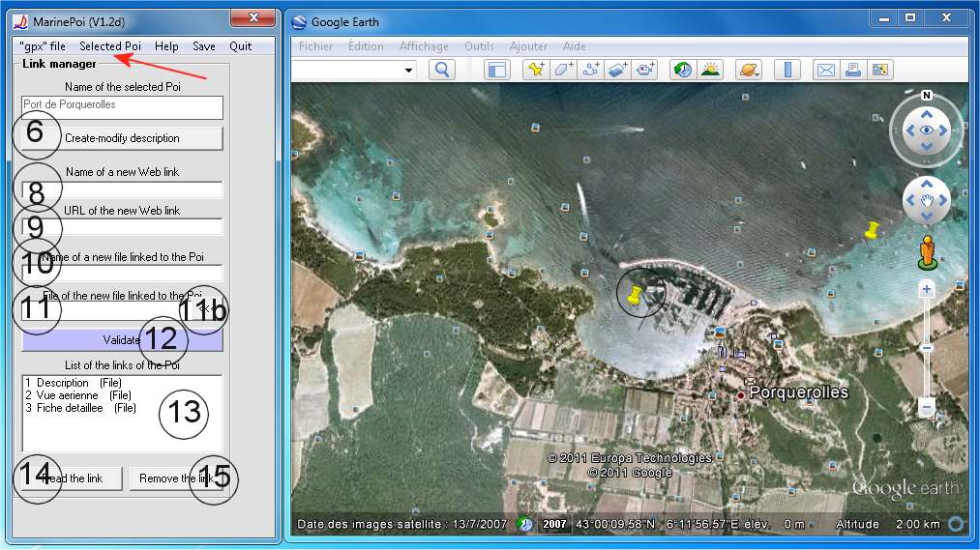Record a tour with camera icon
980x550 pixels.
point(644,70)
